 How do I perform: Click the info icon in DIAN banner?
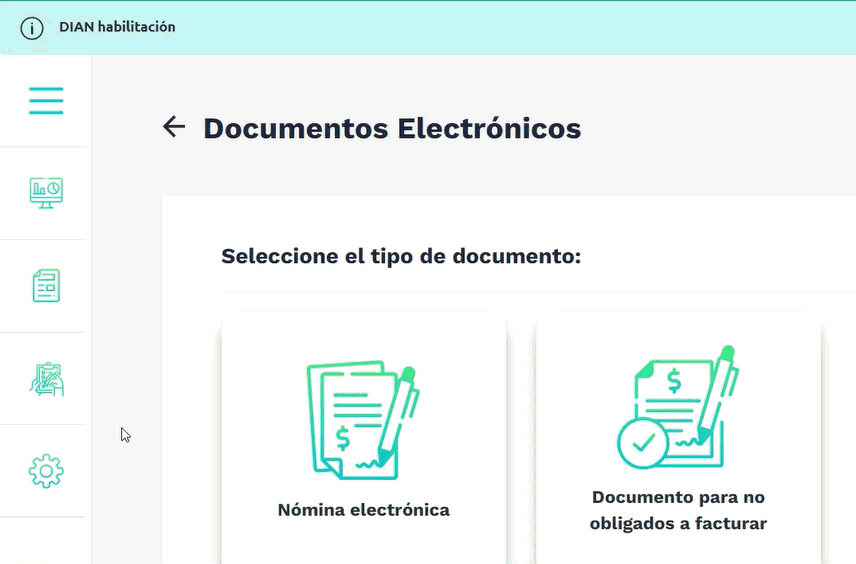pyautogui.click(x=32, y=28)
